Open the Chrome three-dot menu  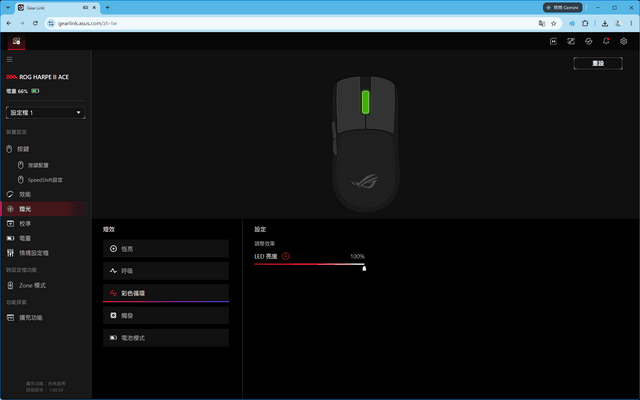(x=631, y=23)
